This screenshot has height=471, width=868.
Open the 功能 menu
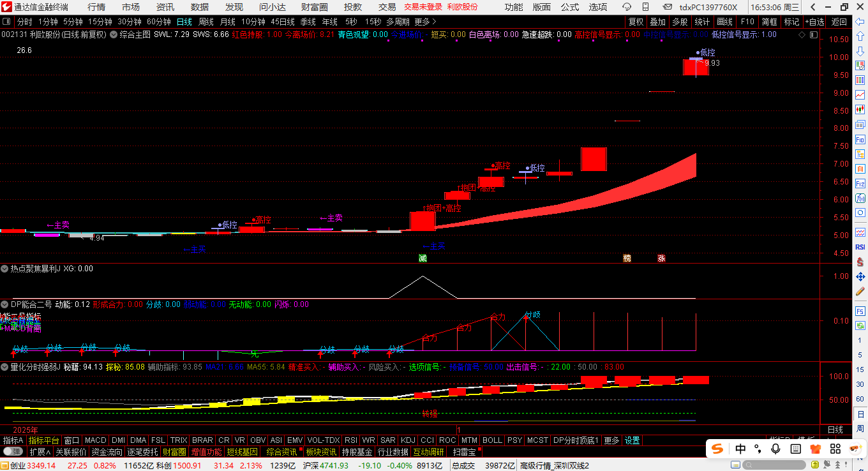(514, 7)
